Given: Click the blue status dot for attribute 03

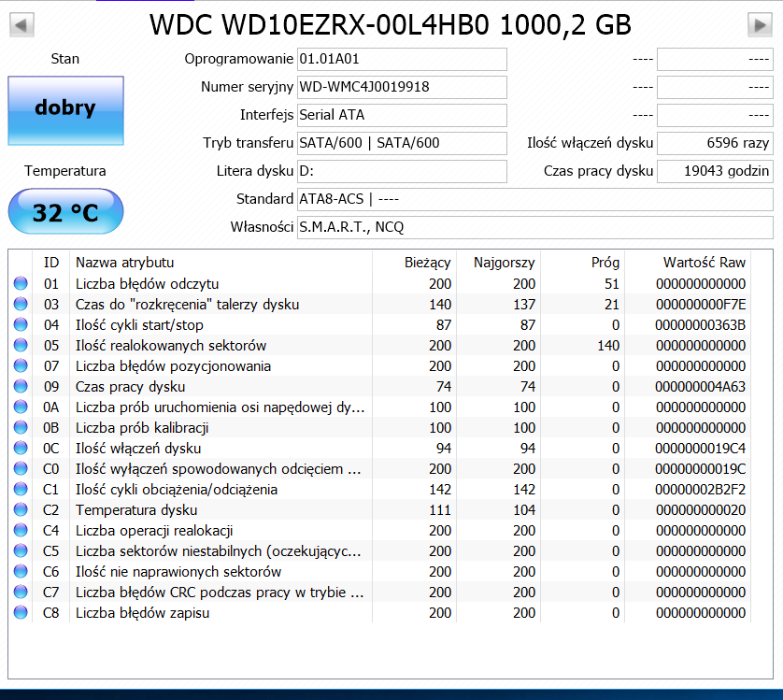Looking at the screenshot, I should (x=21, y=305).
